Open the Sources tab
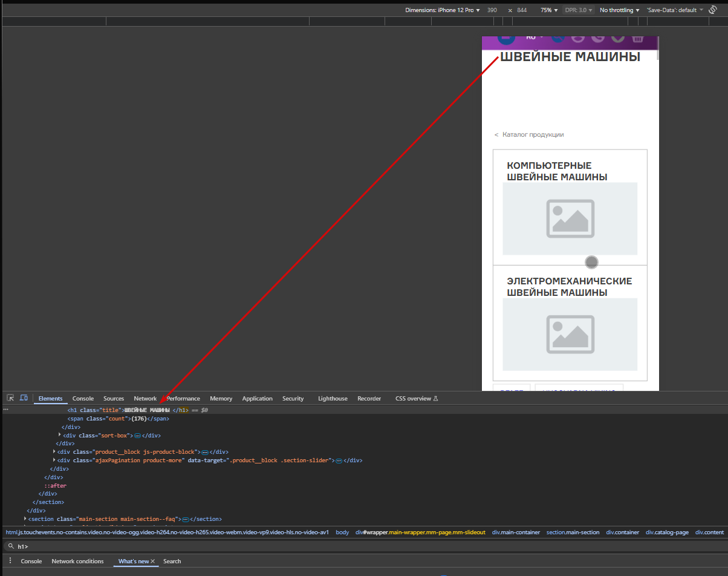 tap(114, 399)
